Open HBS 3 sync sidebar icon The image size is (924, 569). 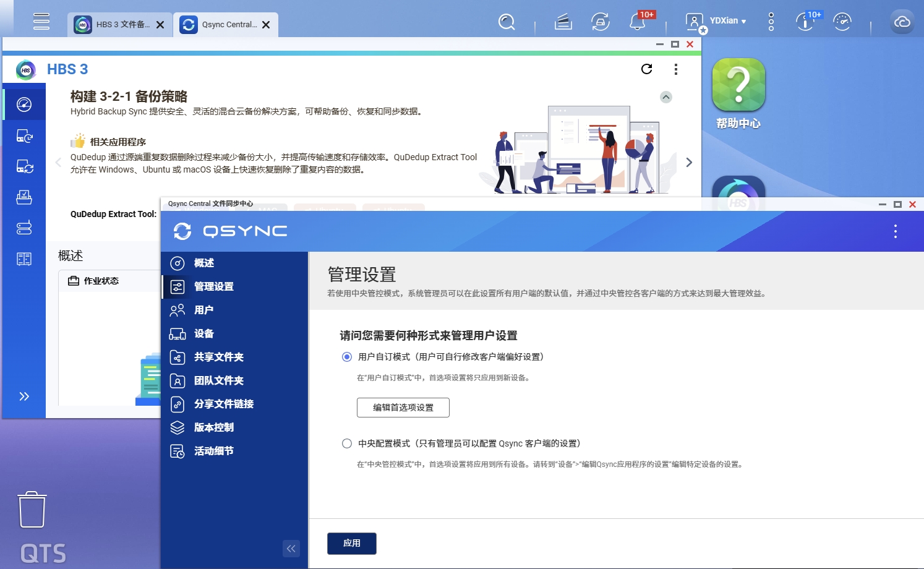[24, 166]
